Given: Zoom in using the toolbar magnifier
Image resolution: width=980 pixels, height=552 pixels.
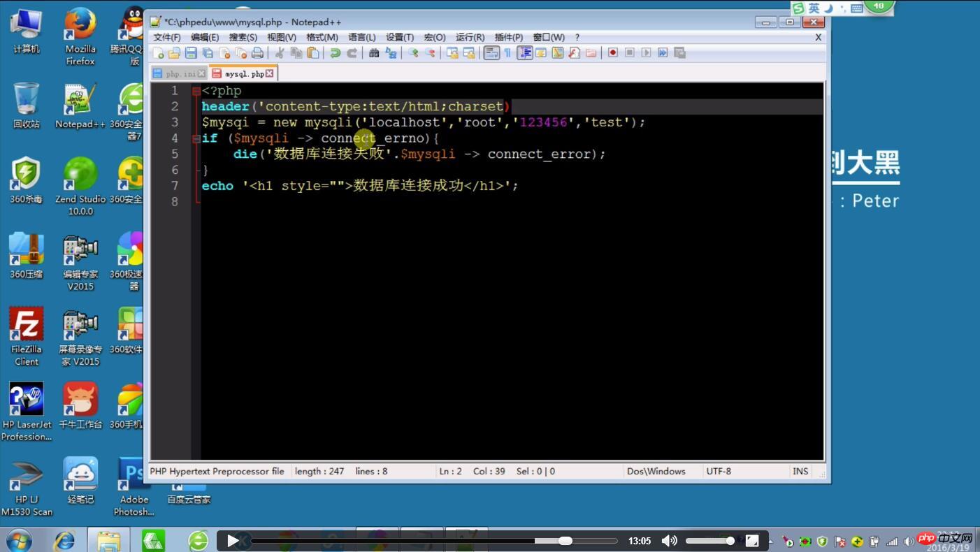Looking at the screenshot, I should coord(413,52).
